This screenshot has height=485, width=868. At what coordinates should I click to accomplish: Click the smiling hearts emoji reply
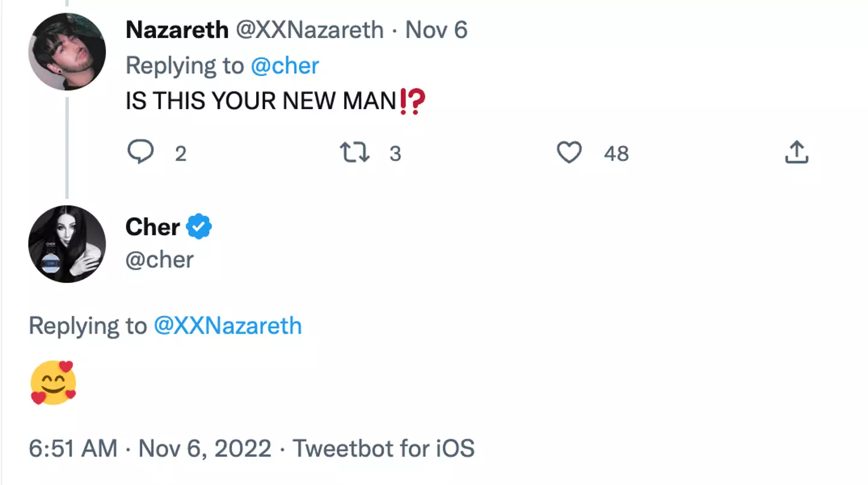[53, 382]
